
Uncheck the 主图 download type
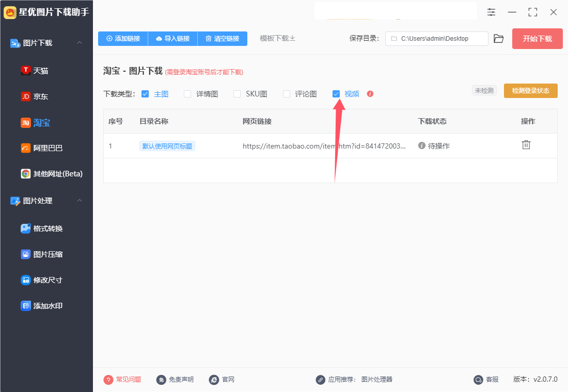[x=145, y=94]
